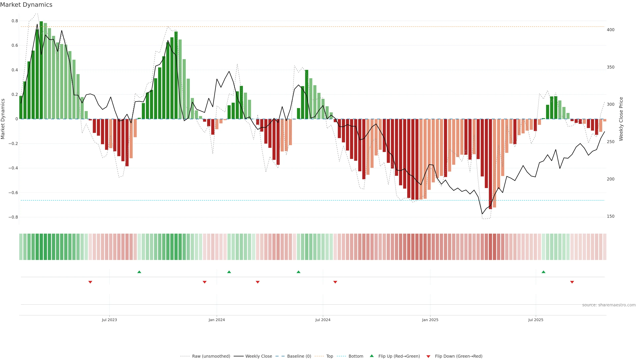Image resolution: width=644 pixels, height=362 pixels.
Task: Click the Weekly Close Price axis title
Action: click(621, 119)
